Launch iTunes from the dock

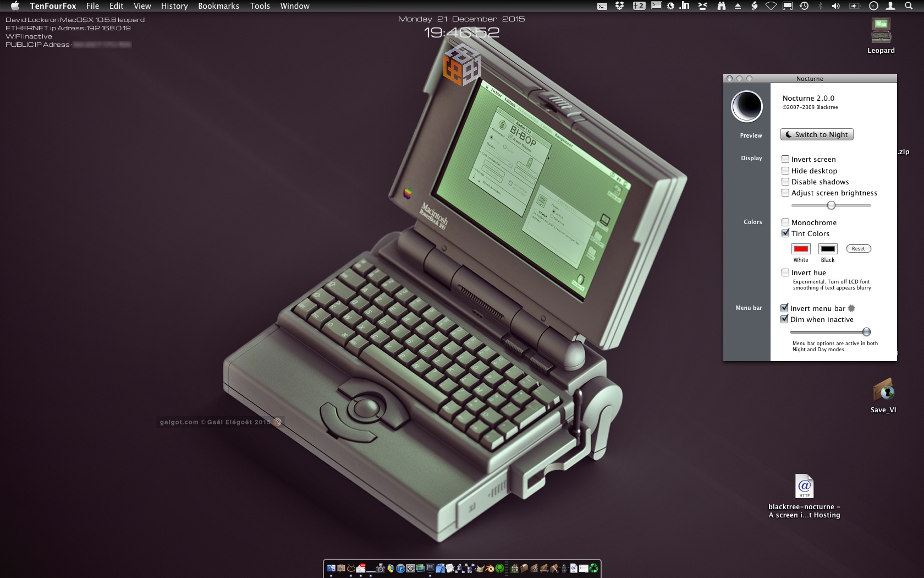click(x=400, y=568)
